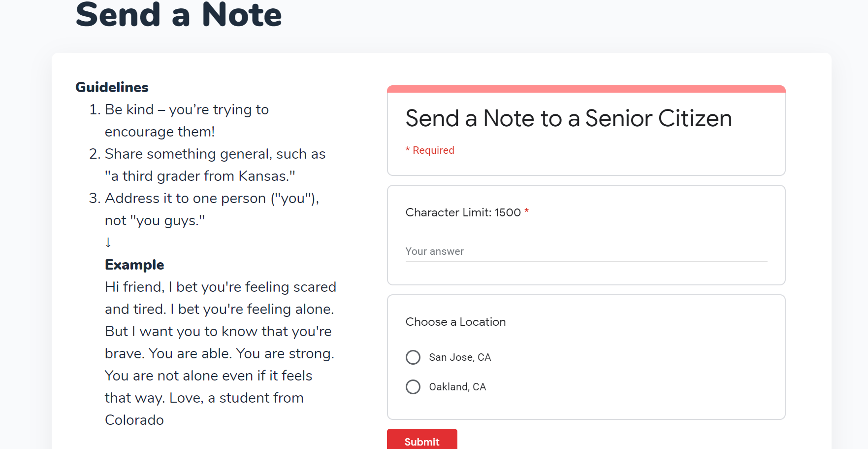Click the 'Your answer' text field

[586, 251]
